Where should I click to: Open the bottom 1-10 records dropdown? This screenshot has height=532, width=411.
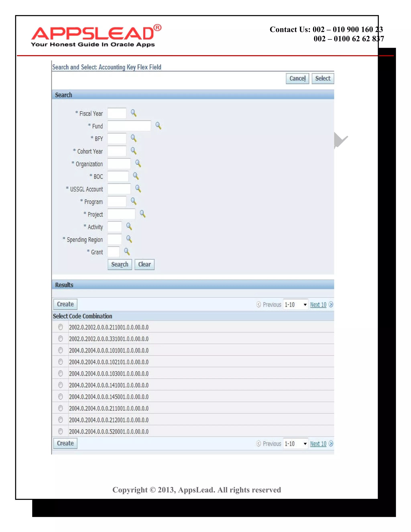[x=295, y=444]
